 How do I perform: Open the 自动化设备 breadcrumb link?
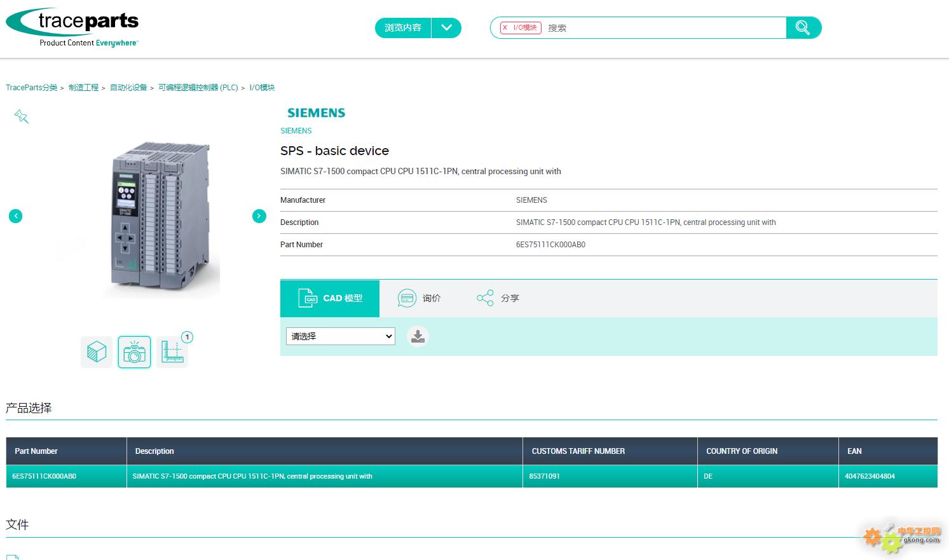tap(128, 88)
